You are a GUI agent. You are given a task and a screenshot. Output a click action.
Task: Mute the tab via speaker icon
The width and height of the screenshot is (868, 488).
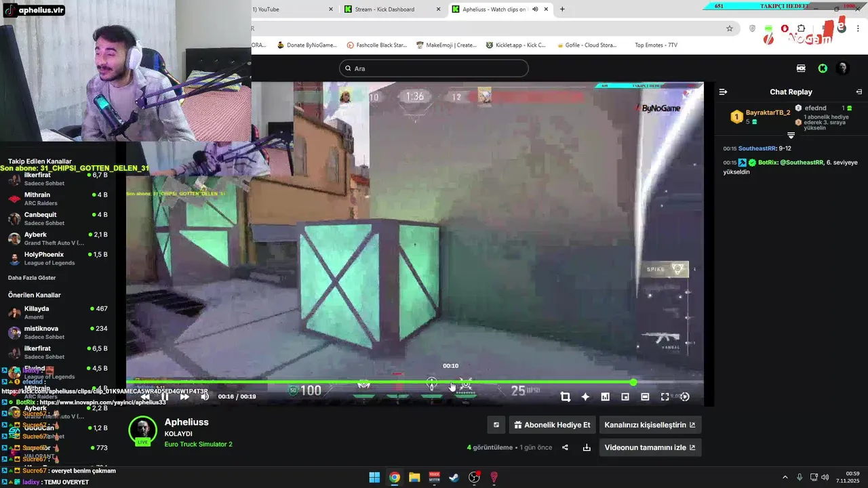coord(535,9)
